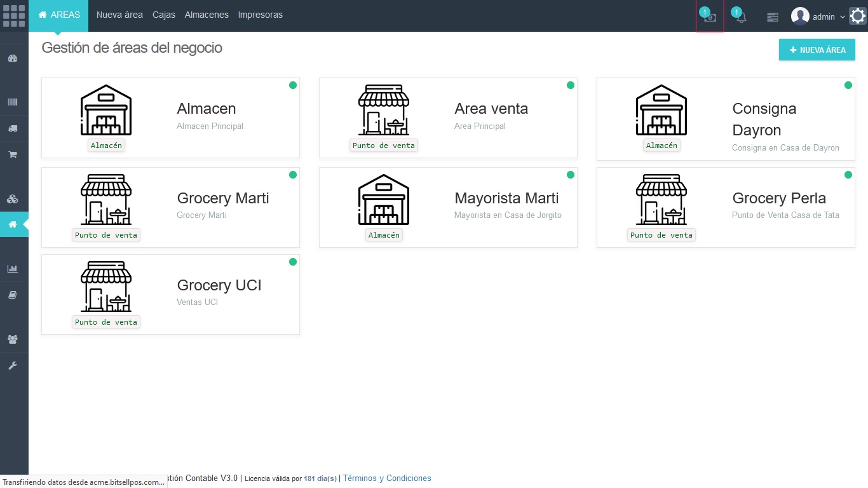Open the Cajas menu item

[x=164, y=15]
